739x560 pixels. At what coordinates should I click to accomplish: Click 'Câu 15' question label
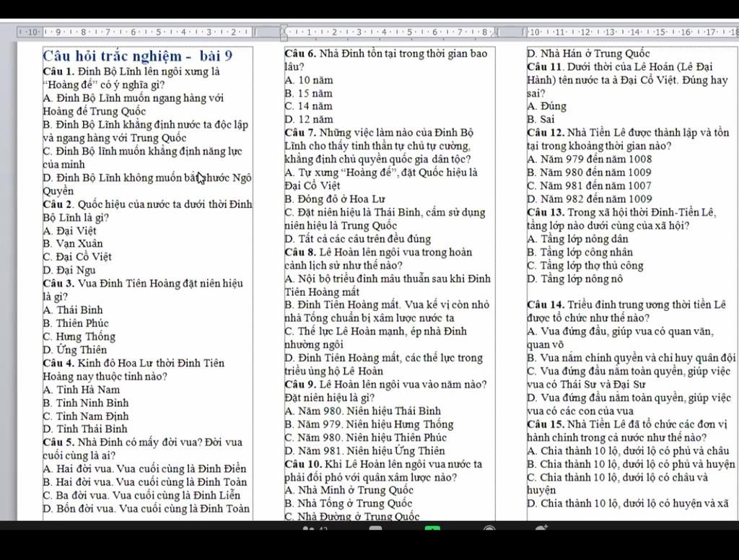(x=546, y=424)
